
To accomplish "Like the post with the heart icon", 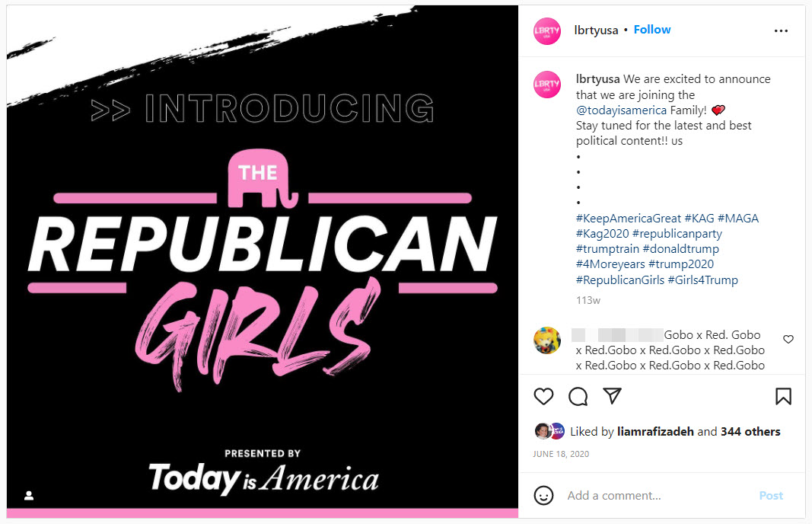I will pyautogui.click(x=543, y=396).
